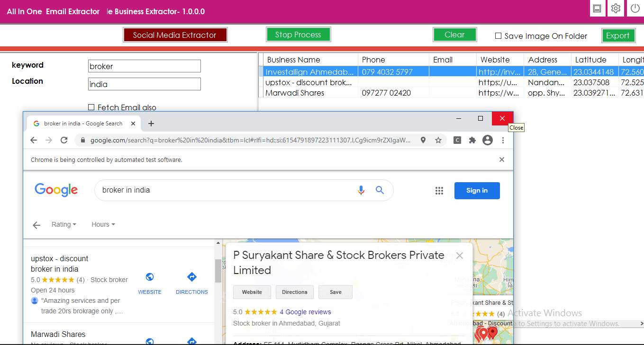Click the window-layout icon left of the gear
The image size is (644, 345).
(597, 9)
